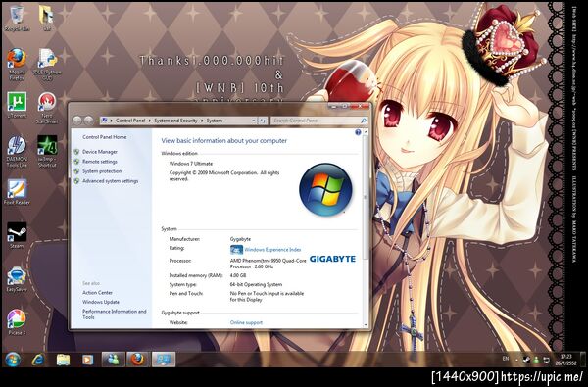This screenshot has height=387, width=588.
Task: Launch the Foxit Reader desktop shortcut
Action: pyautogui.click(x=17, y=192)
